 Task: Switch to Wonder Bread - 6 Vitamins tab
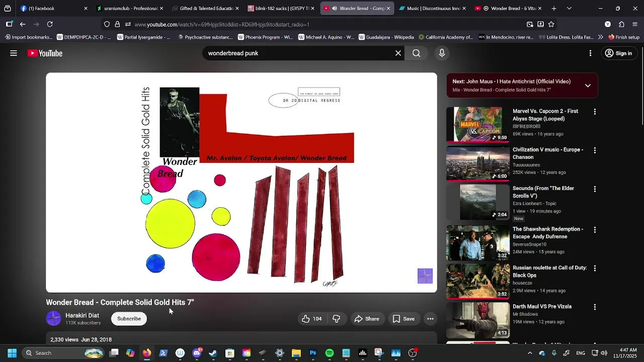(508, 9)
